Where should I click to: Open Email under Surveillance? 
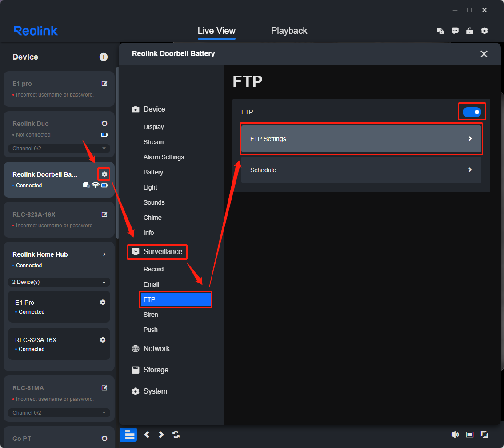point(152,284)
